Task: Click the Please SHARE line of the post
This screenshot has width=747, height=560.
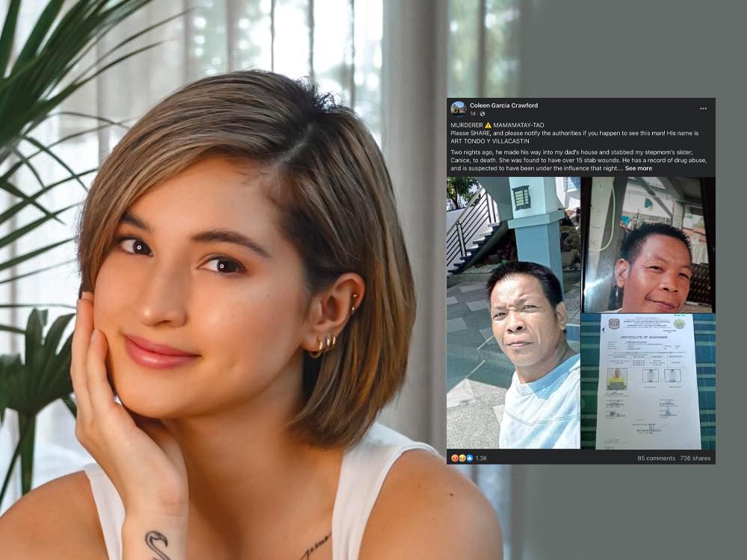Action: click(x=575, y=132)
